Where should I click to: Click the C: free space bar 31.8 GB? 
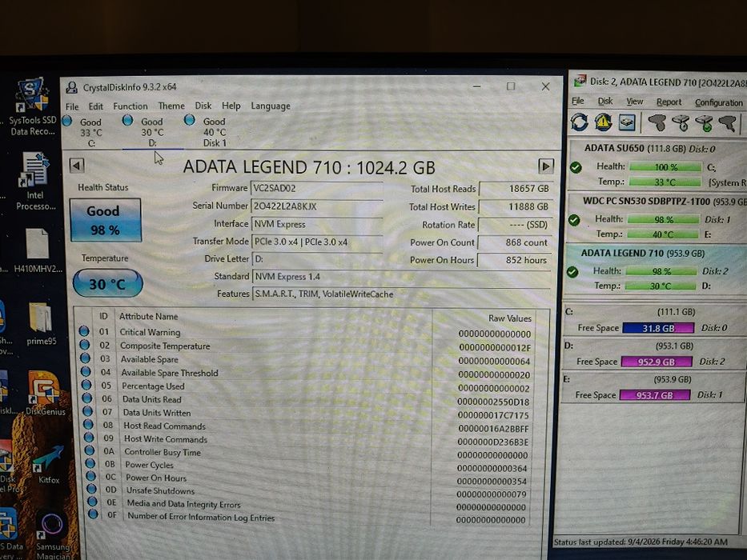click(x=658, y=328)
